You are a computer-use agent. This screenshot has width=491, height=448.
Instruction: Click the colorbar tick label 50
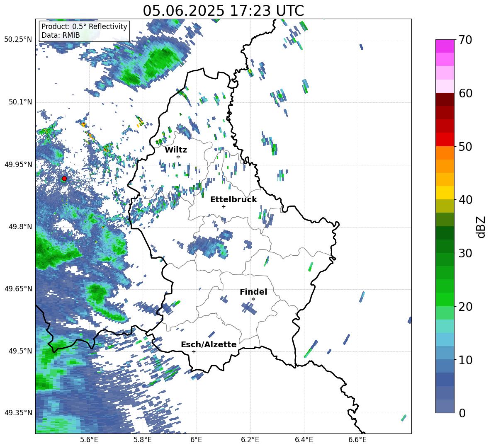click(465, 147)
